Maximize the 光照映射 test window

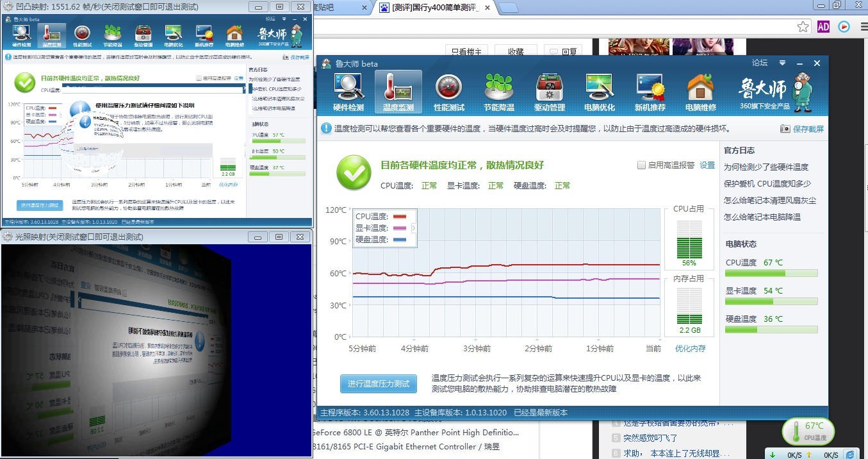pyautogui.click(x=279, y=237)
